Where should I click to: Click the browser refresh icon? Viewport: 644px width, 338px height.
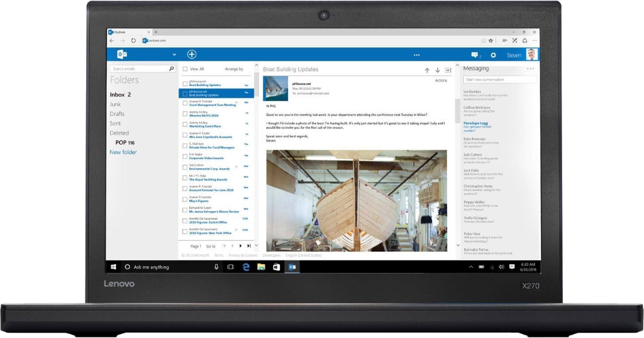(133, 40)
